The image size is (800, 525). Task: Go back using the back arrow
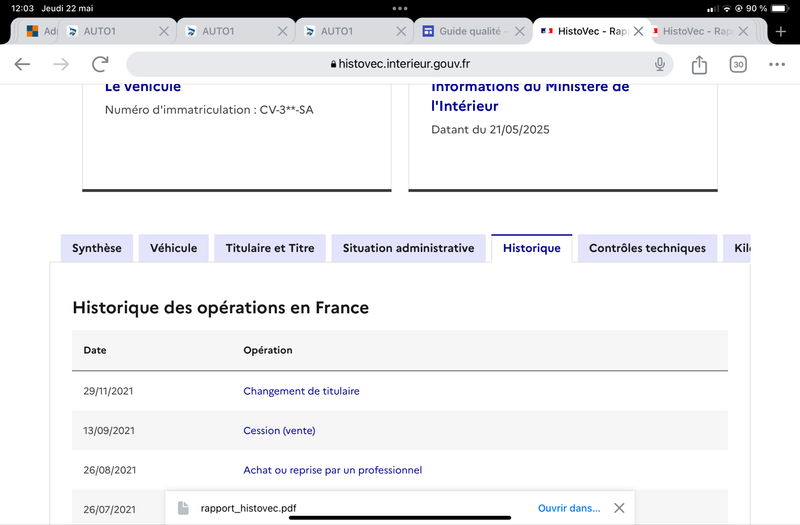(x=22, y=64)
